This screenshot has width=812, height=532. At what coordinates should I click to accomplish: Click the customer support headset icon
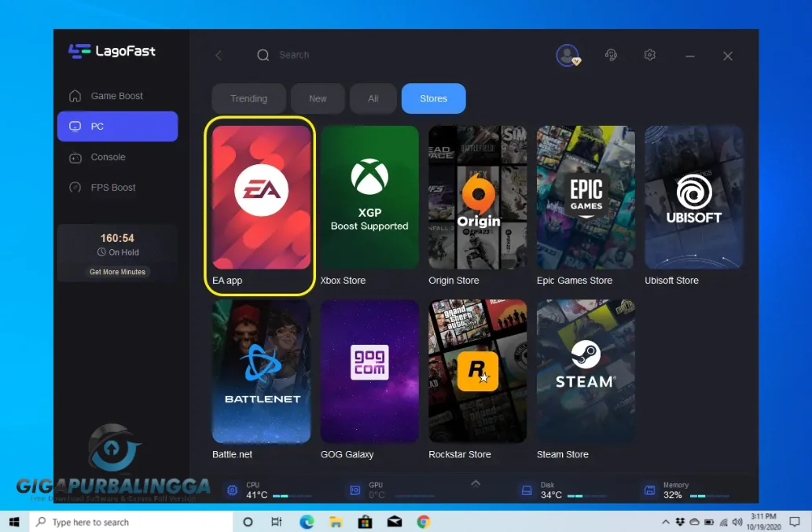tap(611, 55)
